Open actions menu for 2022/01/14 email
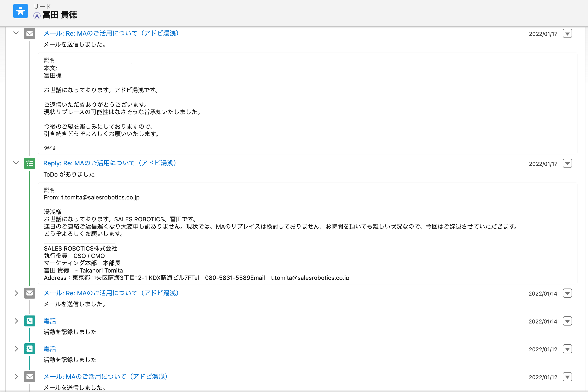Screen dimensions: 588x392 (567, 293)
